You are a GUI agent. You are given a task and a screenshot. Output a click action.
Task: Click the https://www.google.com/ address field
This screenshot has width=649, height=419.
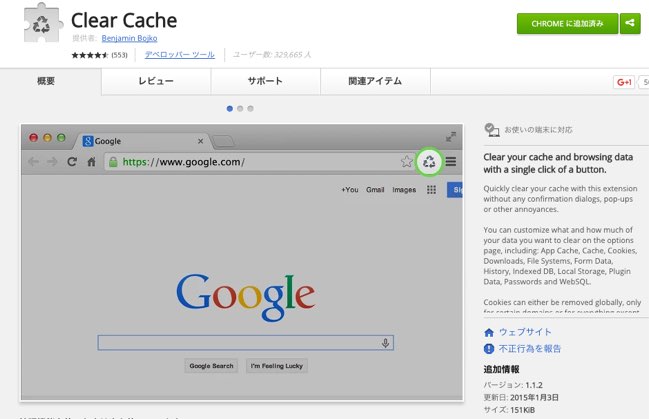[x=259, y=162]
